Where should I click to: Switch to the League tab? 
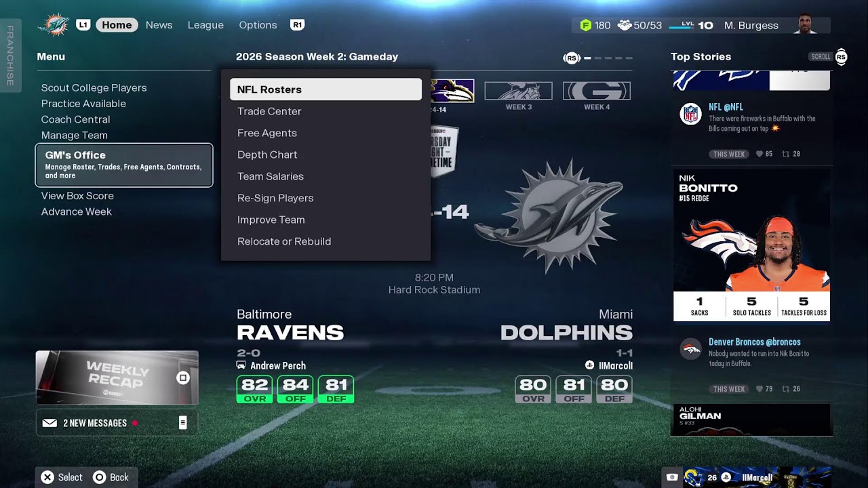coord(205,25)
